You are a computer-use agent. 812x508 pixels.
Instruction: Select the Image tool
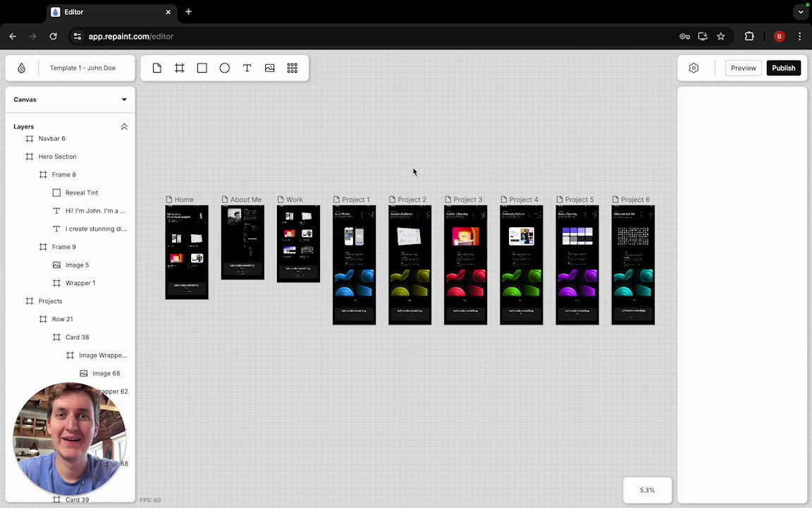[270, 68]
